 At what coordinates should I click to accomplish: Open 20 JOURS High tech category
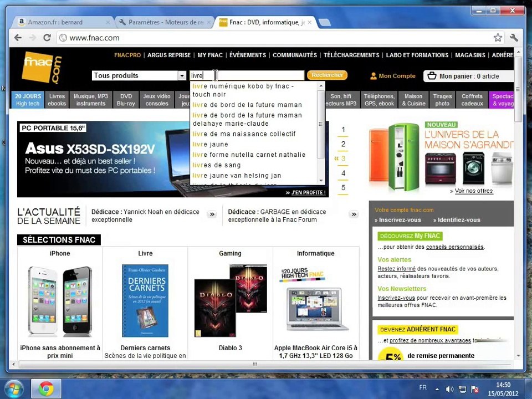tap(28, 100)
